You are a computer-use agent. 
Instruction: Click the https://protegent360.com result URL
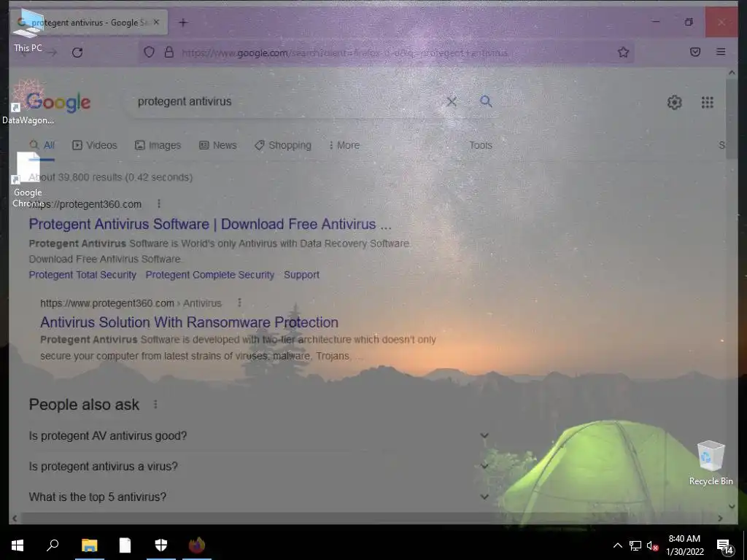coord(85,204)
